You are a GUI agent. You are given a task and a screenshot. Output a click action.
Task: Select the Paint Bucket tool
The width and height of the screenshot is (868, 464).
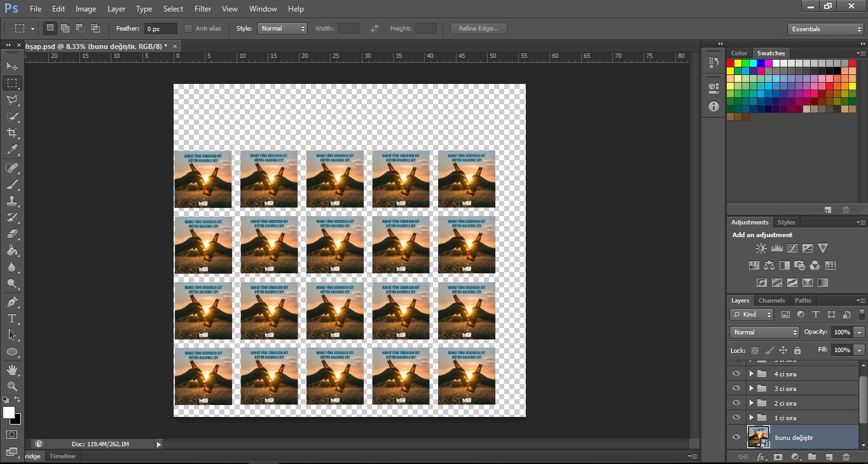tap(12, 250)
